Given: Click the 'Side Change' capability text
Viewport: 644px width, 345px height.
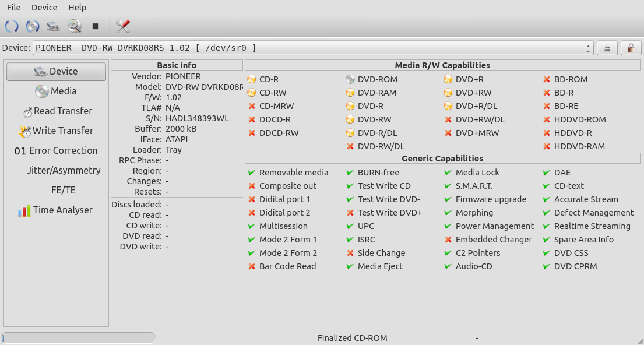Looking at the screenshot, I should (381, 253).
